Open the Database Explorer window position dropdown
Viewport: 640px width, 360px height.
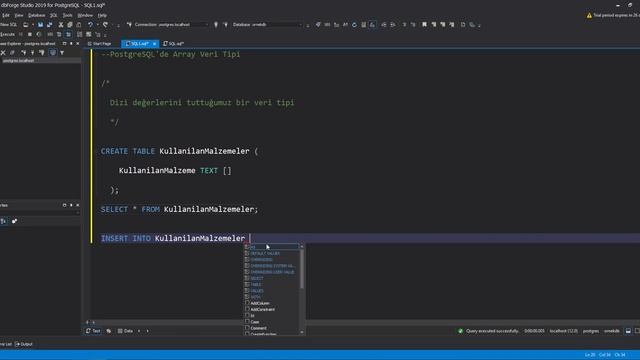pos(64,43)
